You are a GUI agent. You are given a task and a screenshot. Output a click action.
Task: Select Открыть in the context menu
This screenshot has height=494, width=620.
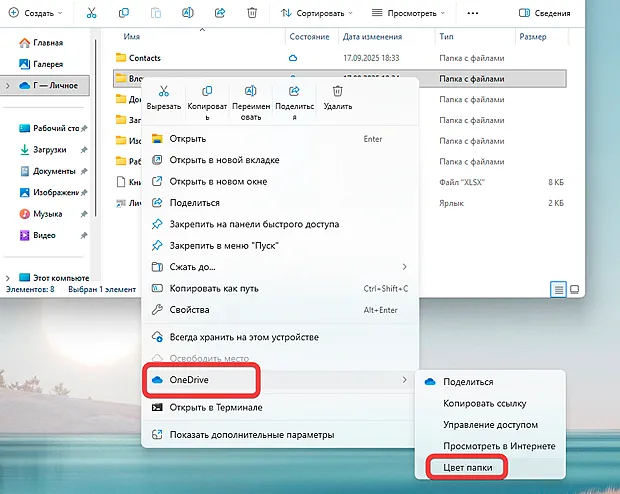click(280, 139)
